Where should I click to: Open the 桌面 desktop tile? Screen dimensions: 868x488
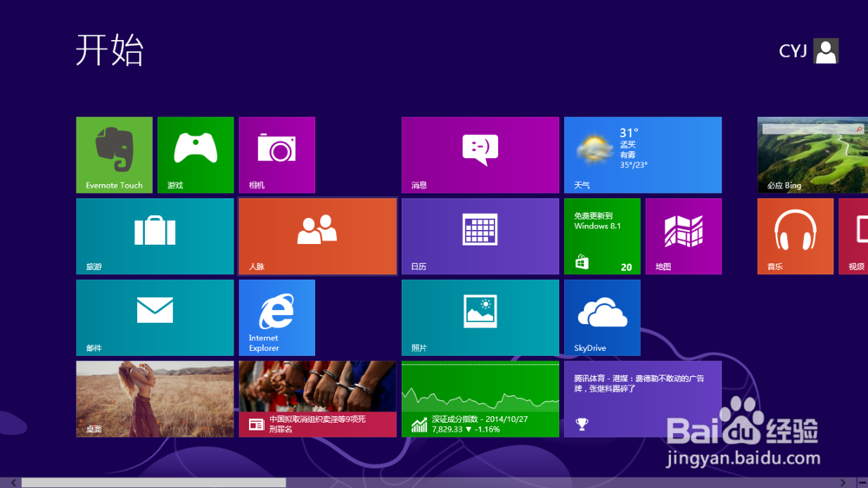155,399
